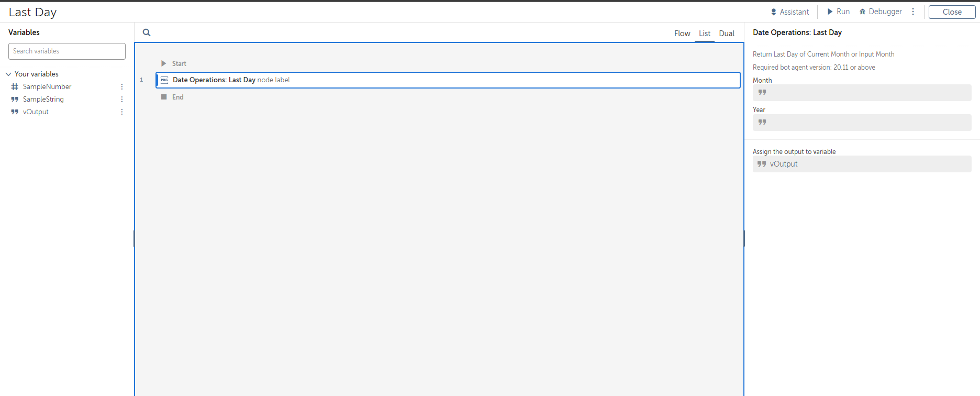Image resolution: width=980 pixels, height=396 pixels.
Task: Click the PKG icon on the Last Day action
Action: click(x=164, y=80)
